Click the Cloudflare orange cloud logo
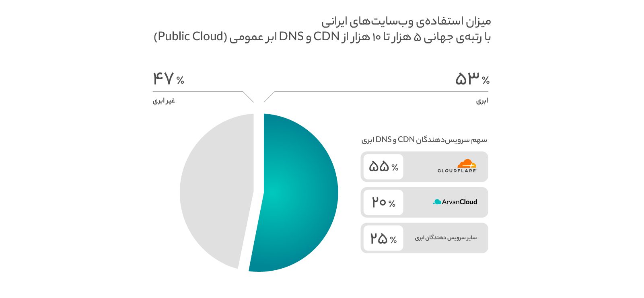 coord(467,163)
